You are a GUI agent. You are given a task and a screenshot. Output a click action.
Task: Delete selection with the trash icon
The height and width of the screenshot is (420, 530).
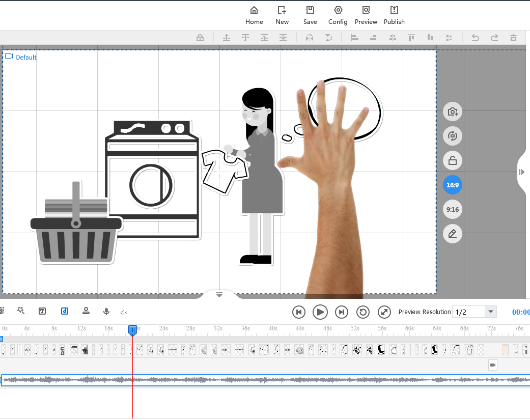(x=513, y=38)
